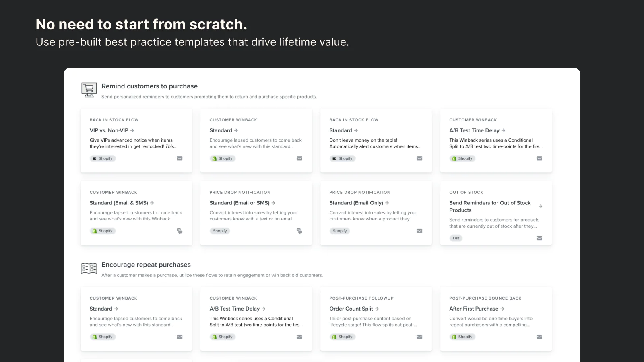Click the email and SMS icon on Standard (Email & SMS) card
This screenshot has width=644, height=362.
click(x=180, y=231)
